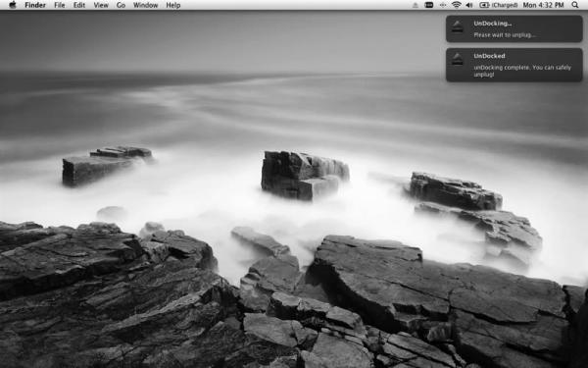Click the "Mon 4:32 PM" clock
588x368 pixels.
coord(543,5)
